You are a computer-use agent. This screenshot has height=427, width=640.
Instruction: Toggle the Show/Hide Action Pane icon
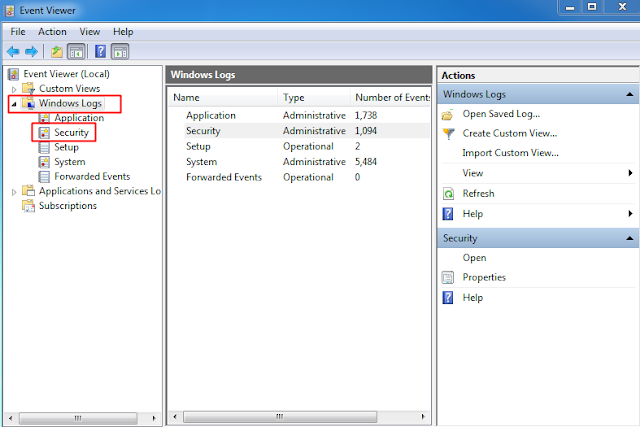[x=120, y=52]
